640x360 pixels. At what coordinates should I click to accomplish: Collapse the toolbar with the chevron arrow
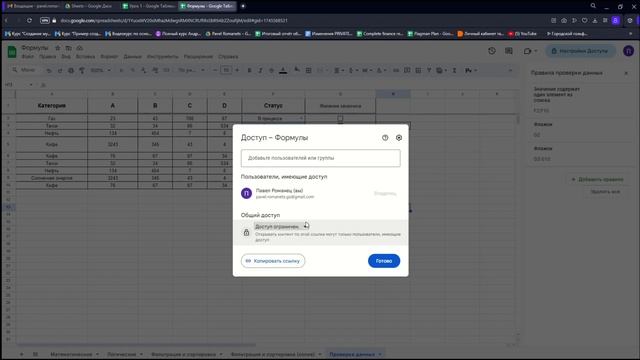[x=510, y=71]
